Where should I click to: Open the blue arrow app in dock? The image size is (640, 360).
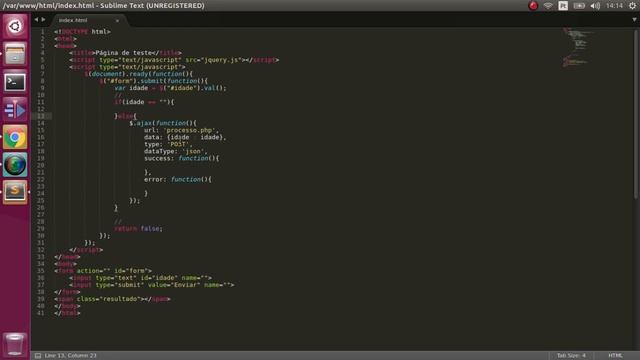click(15, 110)
